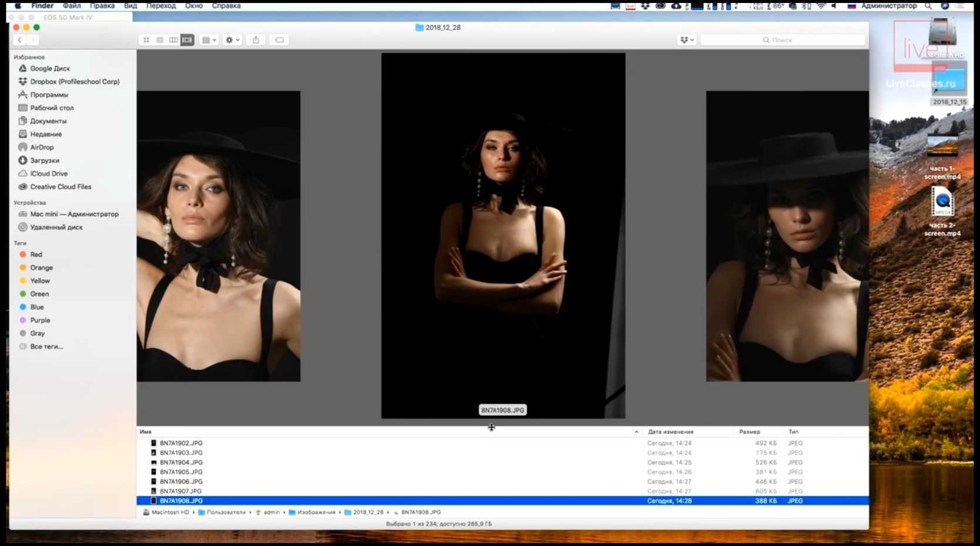Open the action gear menu

(233, 40)
